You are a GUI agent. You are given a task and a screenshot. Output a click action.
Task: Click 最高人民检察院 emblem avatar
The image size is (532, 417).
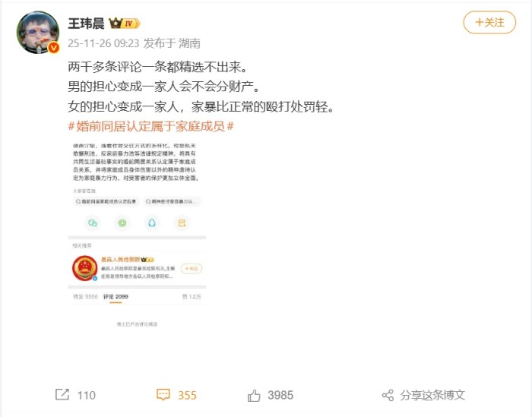click(x=84, y=268)
